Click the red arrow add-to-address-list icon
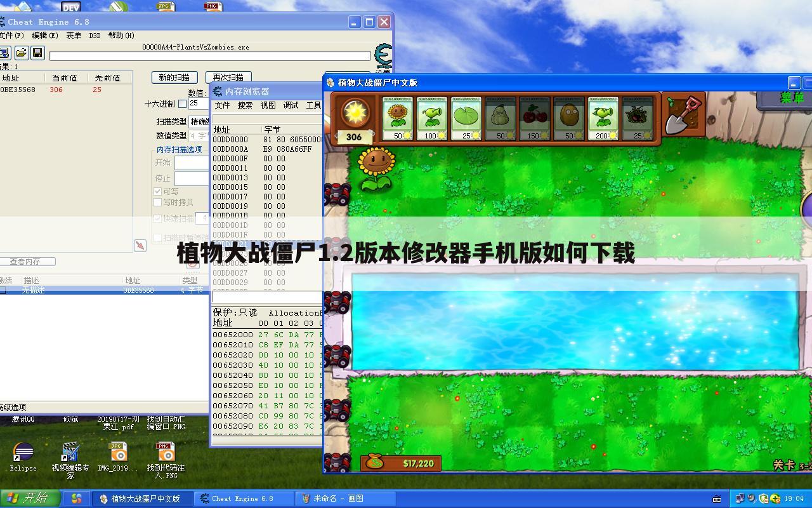 (140, 245)
